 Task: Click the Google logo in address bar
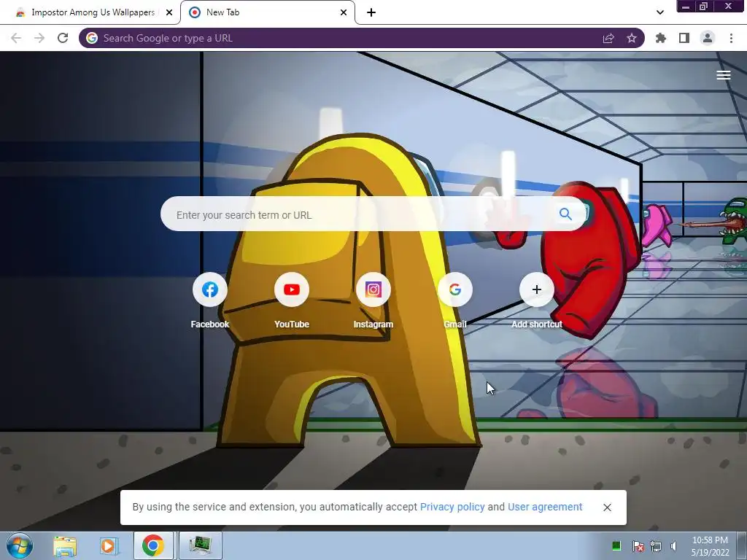tap(92, 38)
